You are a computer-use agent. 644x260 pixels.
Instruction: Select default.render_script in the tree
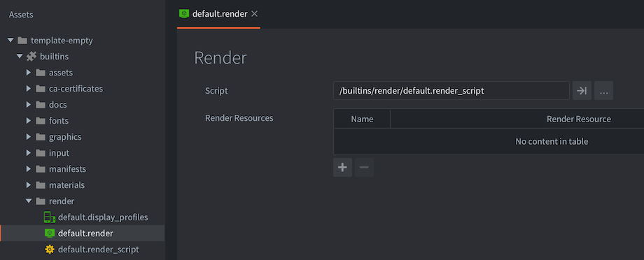point(82,250)
